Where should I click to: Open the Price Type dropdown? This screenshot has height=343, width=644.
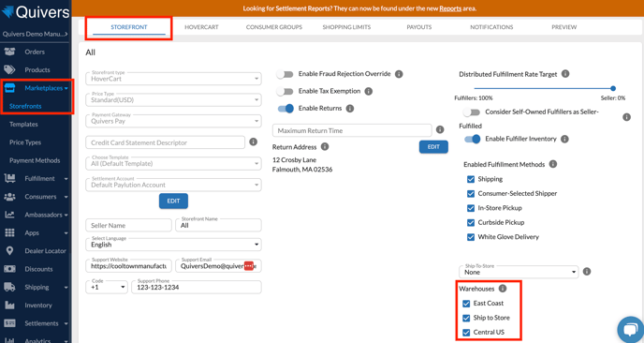(173, 99)
